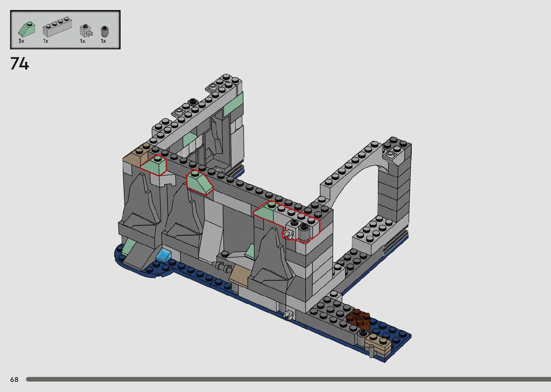Select the tan tile on wall's upper-left corner
Screen dimensions: 551x392
134,155
